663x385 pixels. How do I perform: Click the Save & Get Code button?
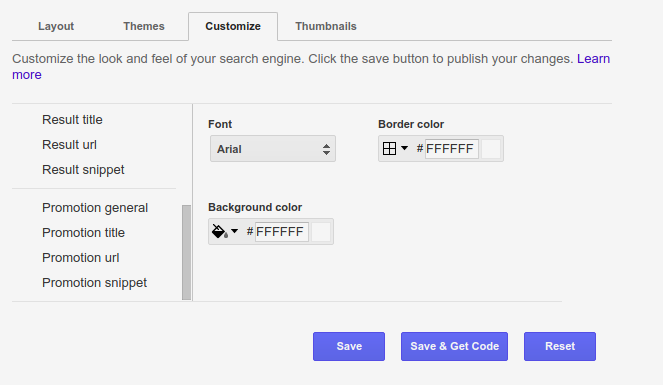click(x=455, y=346)
